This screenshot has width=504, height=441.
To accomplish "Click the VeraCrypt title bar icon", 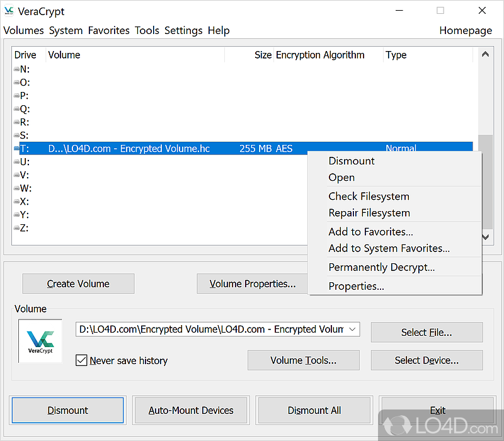I will click(x=10, y=11).
